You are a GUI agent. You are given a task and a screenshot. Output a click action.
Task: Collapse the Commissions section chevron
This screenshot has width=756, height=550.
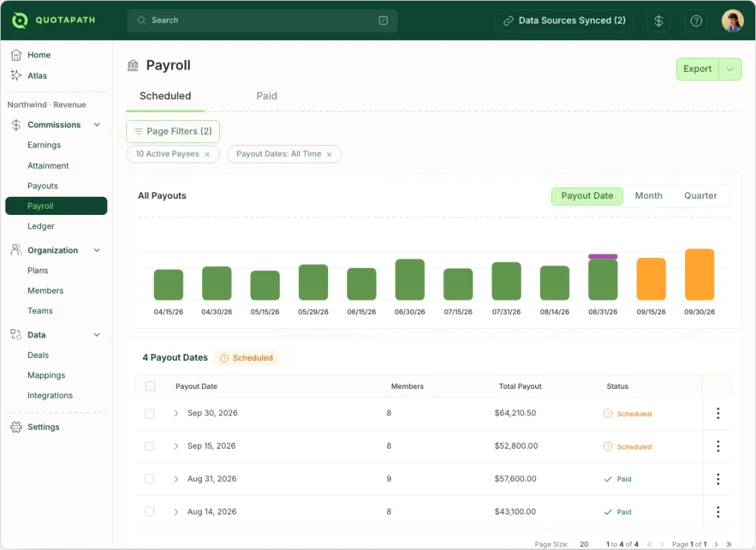click(97, 125)
